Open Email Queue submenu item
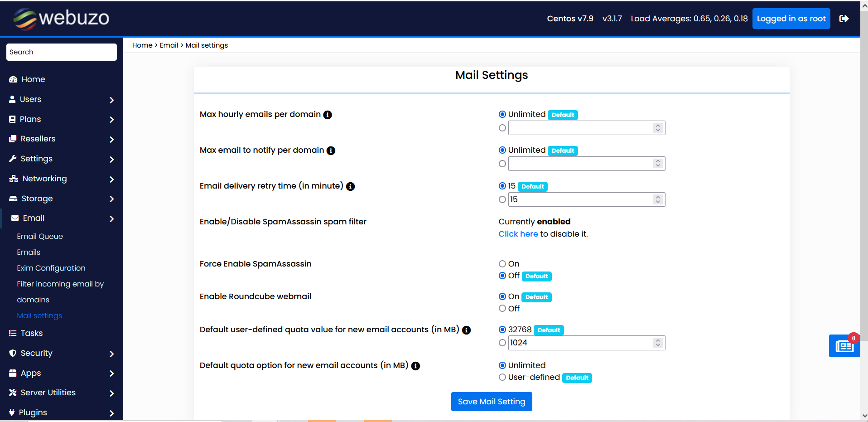Screen dimensions: 868x422 40,236
